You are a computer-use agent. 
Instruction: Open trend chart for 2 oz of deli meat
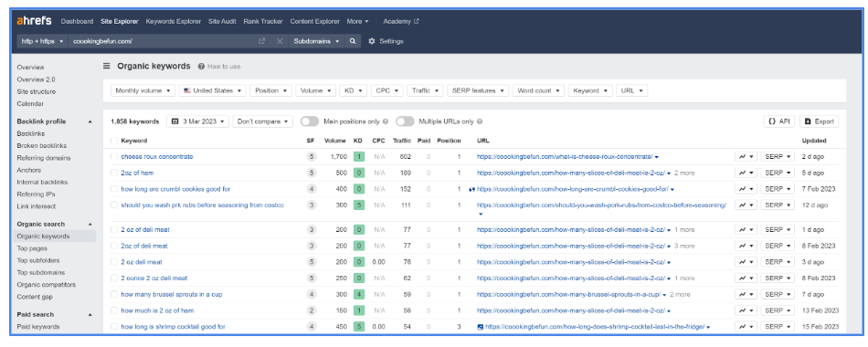click(746, 230)
